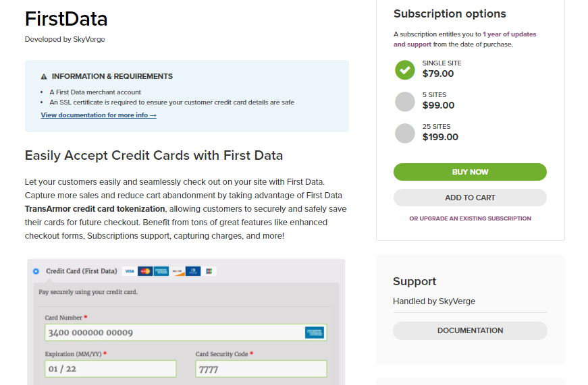588x385 pixels.
Task: Click the Expiration (MM/YY) input field
Action: (x=110, y=369)
